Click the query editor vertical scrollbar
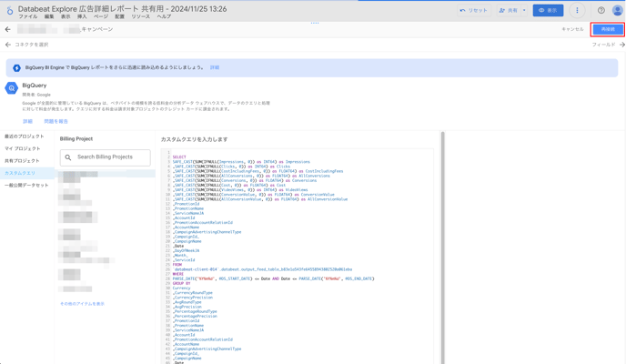Viewport: 626px width, 364px height. coord(442,248)
